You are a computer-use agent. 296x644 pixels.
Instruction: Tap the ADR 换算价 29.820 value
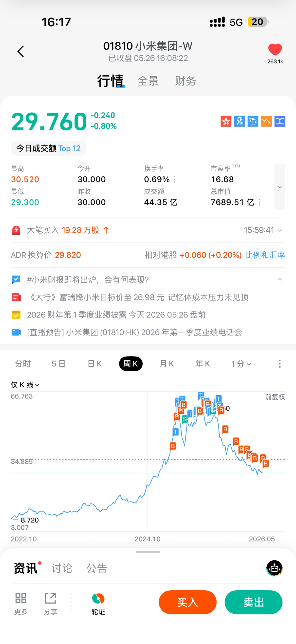(68, 255)
